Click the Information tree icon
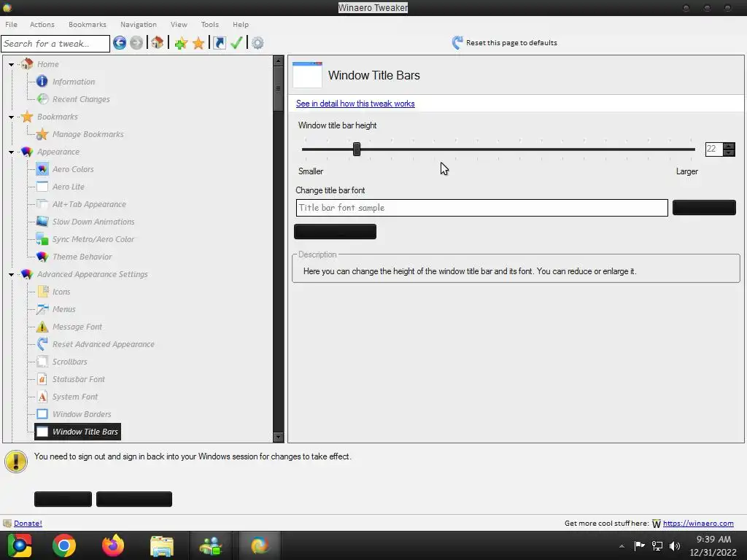Image resolution: width=747 pixels, height=560 pixels. [42, 82]
